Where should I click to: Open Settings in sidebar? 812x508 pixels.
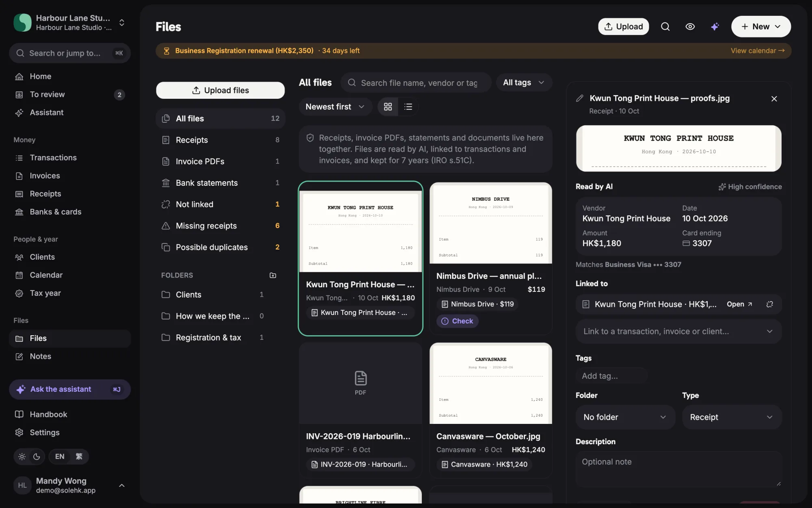click(x=70, y=432)
